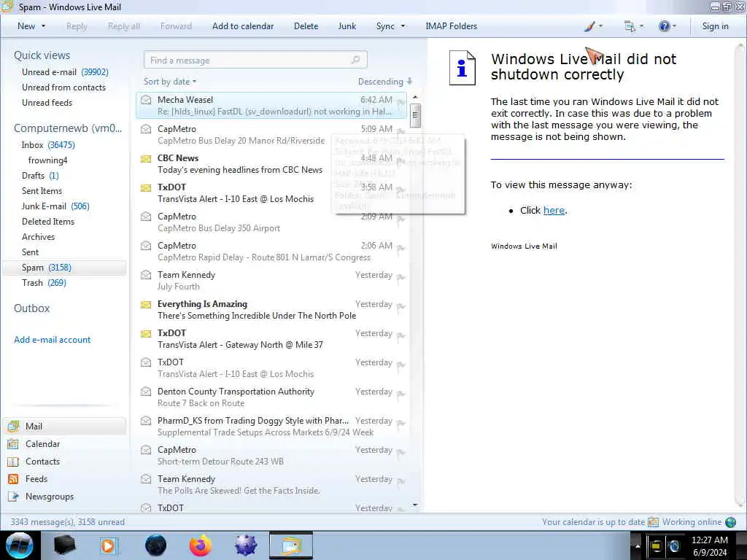
Task: Delete the selected message
Action: [x=306, y=26]
